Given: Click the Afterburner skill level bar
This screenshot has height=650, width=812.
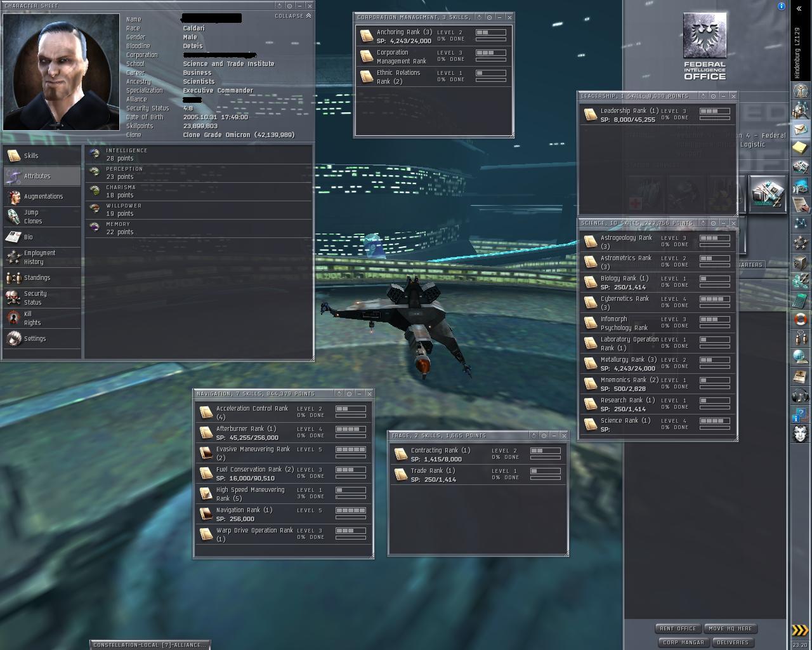Looking at the screenshot, I should click(350, 429).
